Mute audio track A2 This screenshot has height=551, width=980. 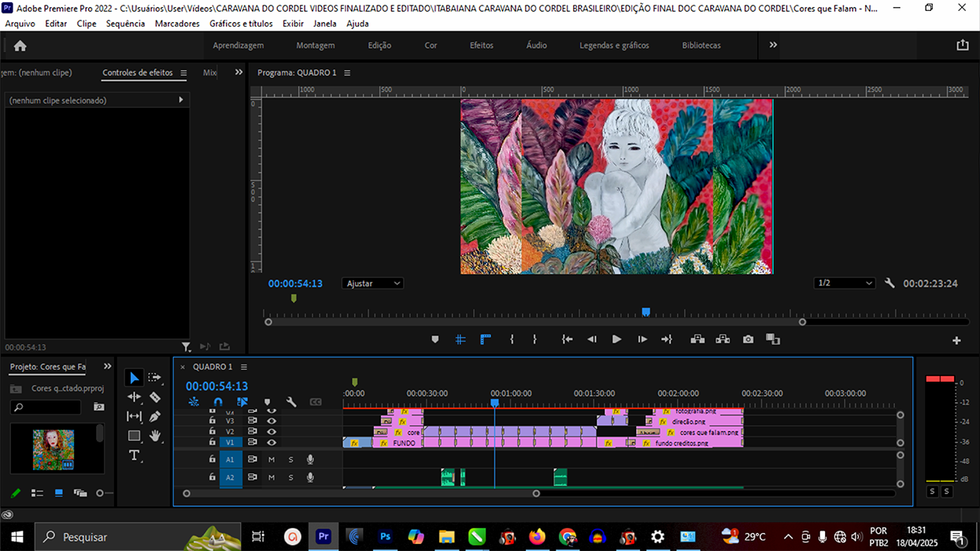click(272, 478)
